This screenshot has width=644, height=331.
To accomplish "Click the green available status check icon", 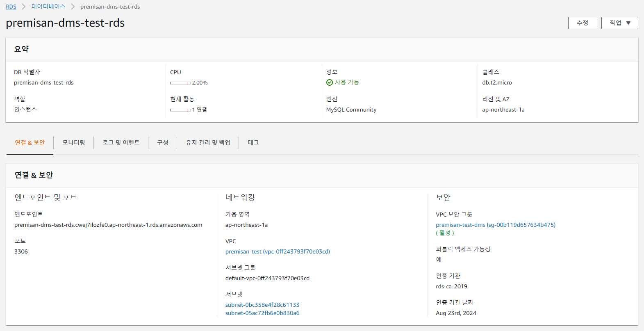I will [x=329, y=82].
